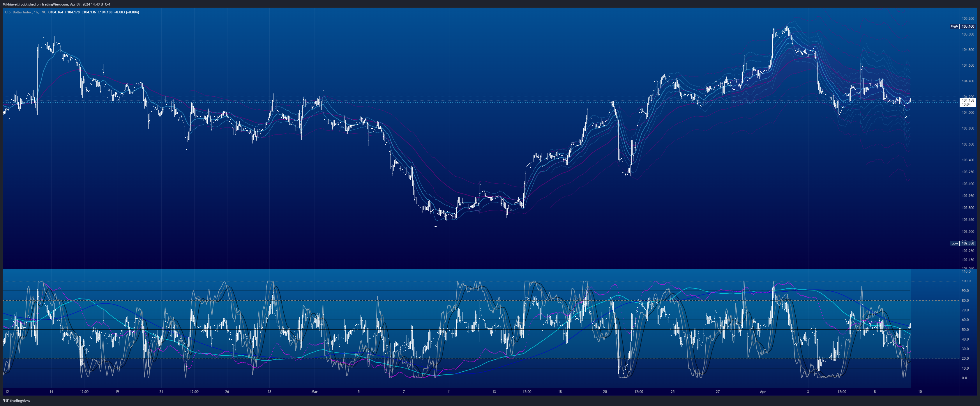Click the 105.200 price axis label
This screenshot has height=406, width=980.
coord(968,18)
